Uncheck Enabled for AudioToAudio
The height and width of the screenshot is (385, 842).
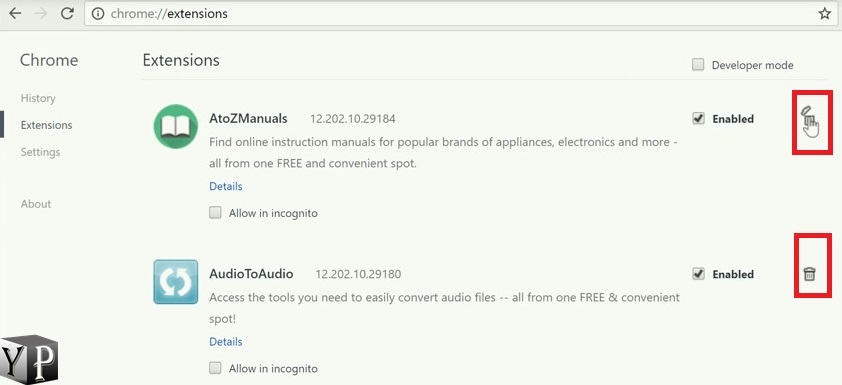coord(698,274)
